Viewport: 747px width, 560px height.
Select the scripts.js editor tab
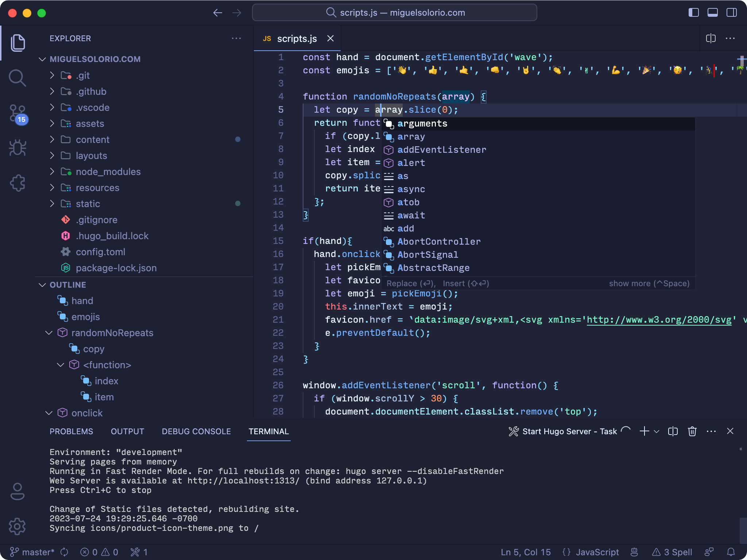pos(297,38)
